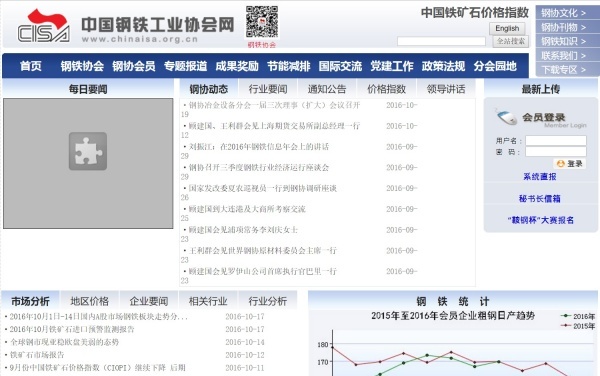Select the 行业分析 tab
600x376 pixels.
268,301
